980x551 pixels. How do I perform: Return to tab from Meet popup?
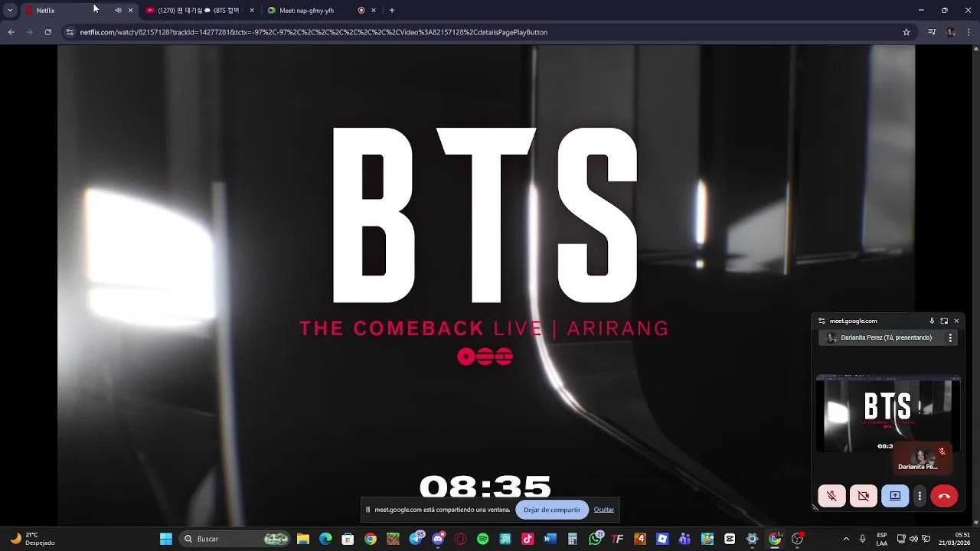[944, 321]
